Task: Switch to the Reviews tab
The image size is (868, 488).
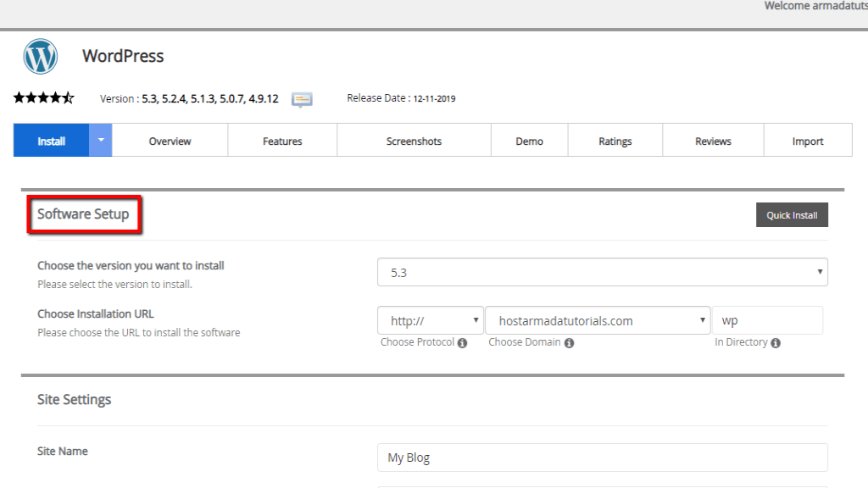Action: 713,141
